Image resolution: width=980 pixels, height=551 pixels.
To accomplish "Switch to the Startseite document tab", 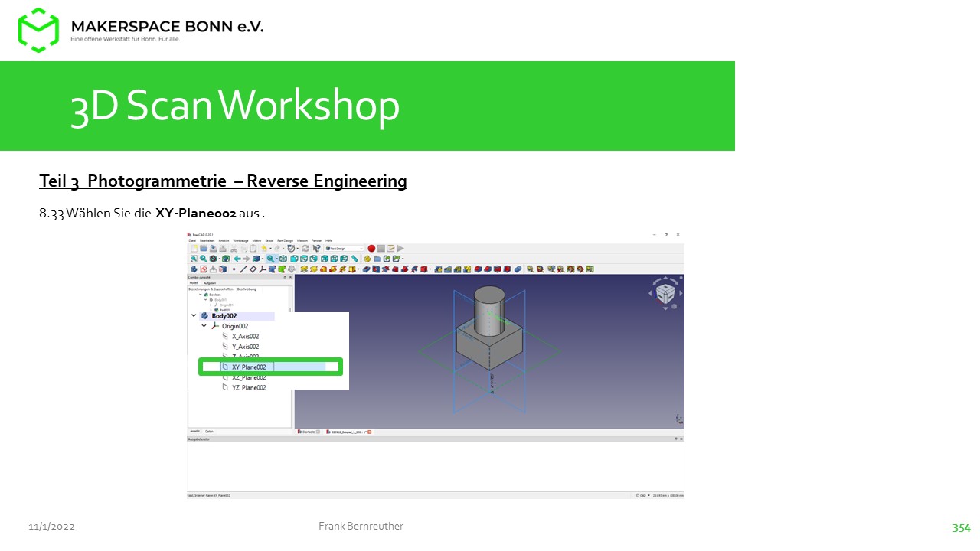I will click(309, 432).
